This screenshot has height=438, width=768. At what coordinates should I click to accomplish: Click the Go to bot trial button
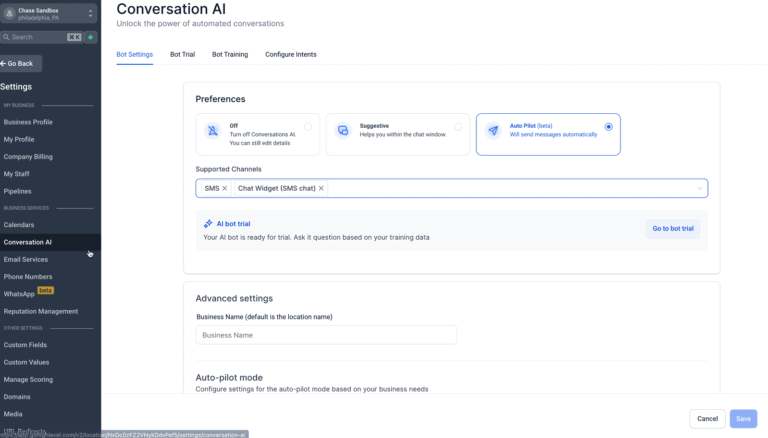tap(673, 228)
